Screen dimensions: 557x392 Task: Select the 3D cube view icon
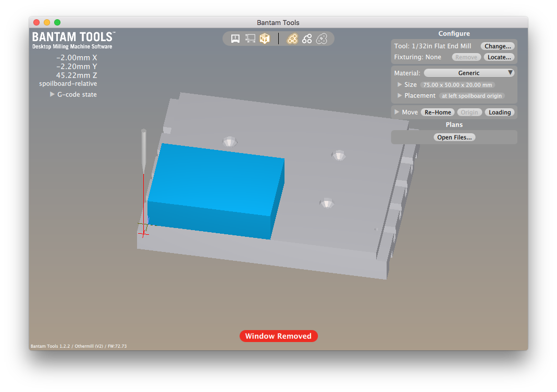[x=265, y=39]
